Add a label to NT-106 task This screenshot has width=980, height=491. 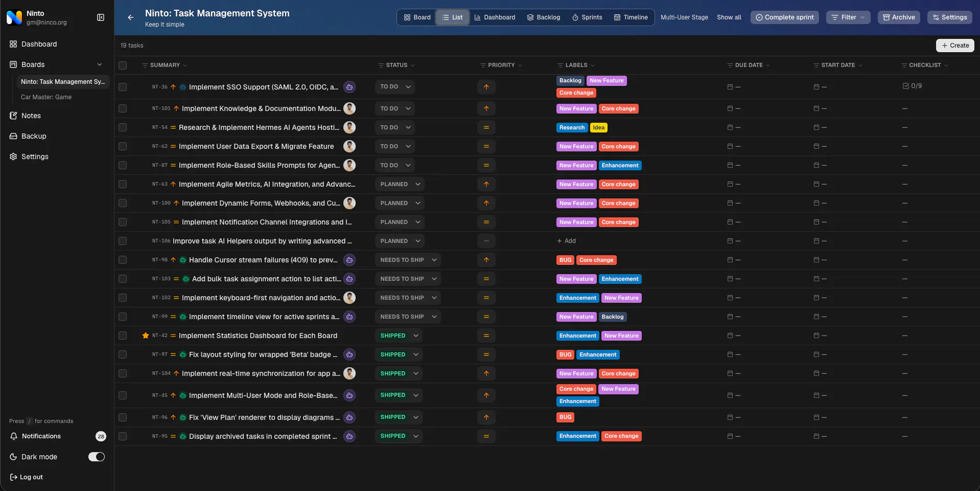coord(566,241)
